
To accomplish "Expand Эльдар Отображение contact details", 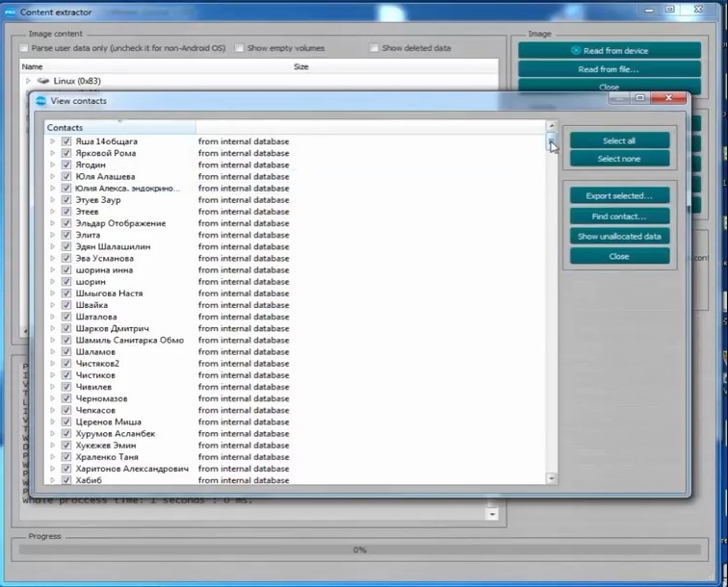I will 52,223.
